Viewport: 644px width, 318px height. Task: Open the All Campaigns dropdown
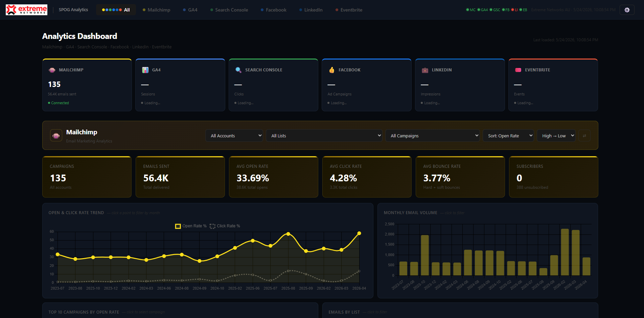432,136
